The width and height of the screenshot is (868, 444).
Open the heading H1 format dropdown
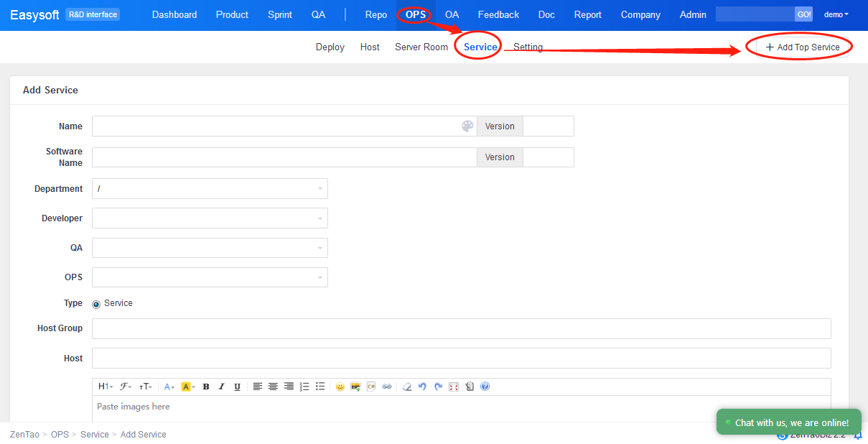(x=105, y=387)
